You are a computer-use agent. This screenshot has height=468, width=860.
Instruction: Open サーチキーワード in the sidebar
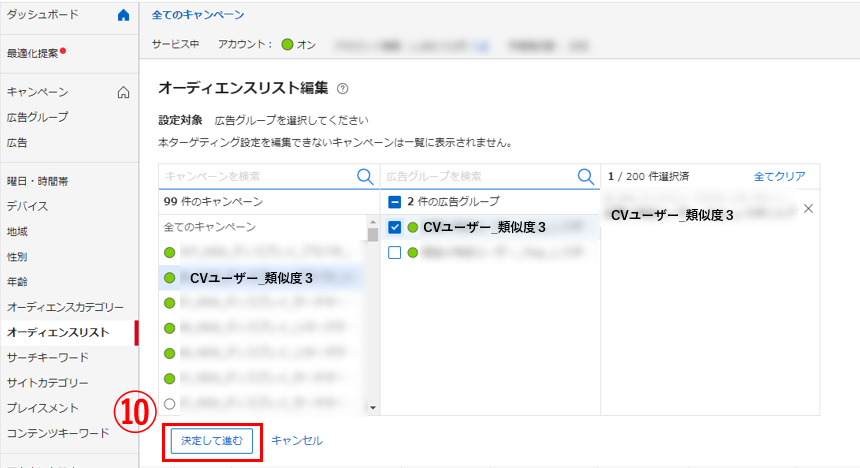point(47,357)
